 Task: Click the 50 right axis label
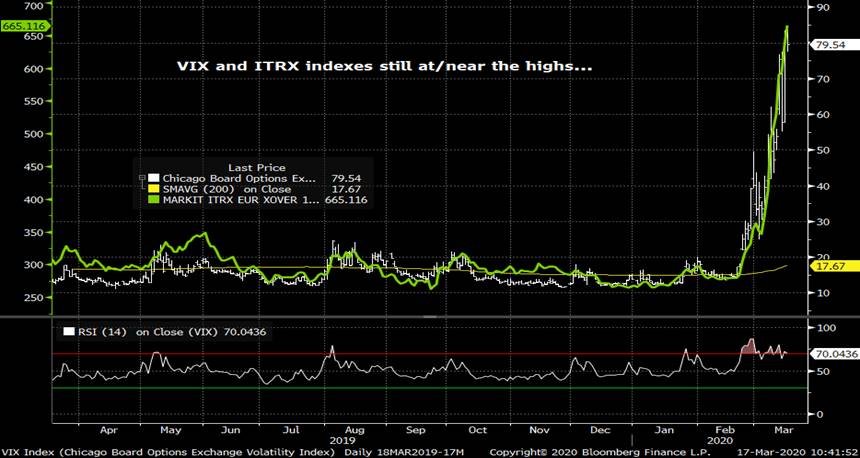(x=823, y=150)
